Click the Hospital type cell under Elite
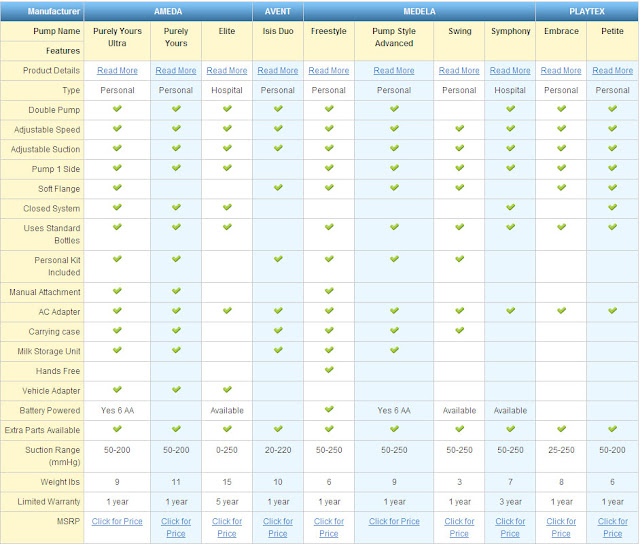Viewport: 640px width, 544px height. [227, 90]
